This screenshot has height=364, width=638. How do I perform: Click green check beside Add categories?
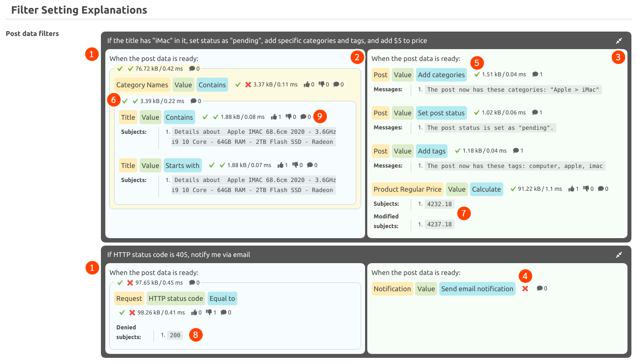point(477,75)
